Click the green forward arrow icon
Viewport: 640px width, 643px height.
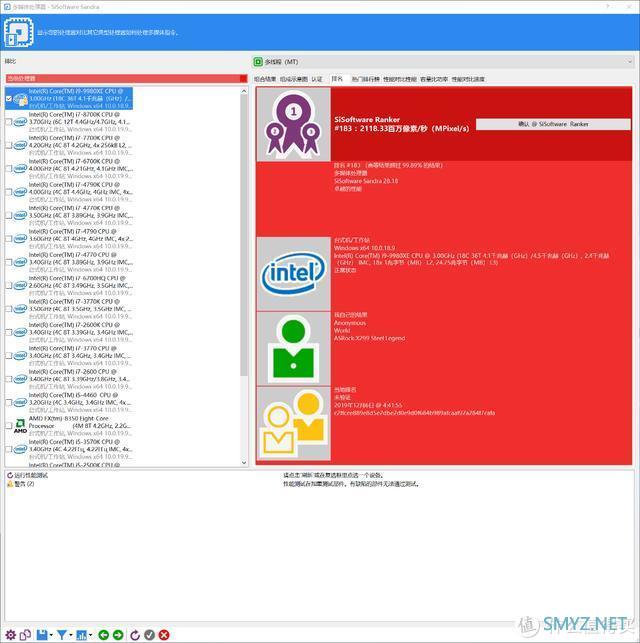[118, 634]
